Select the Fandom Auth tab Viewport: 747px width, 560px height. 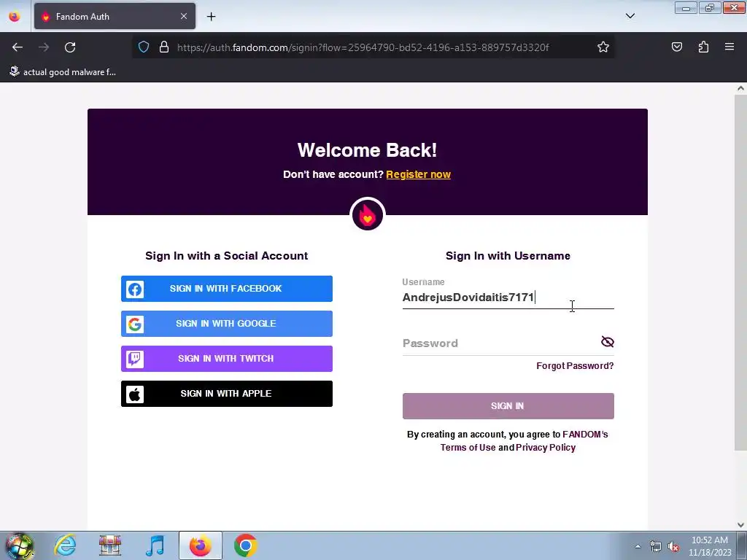point(115,16)
